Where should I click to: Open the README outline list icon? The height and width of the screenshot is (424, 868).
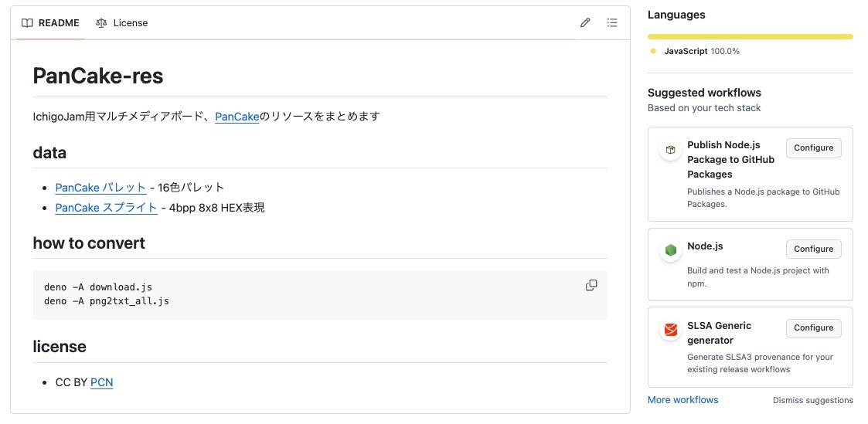click(612, 23)
